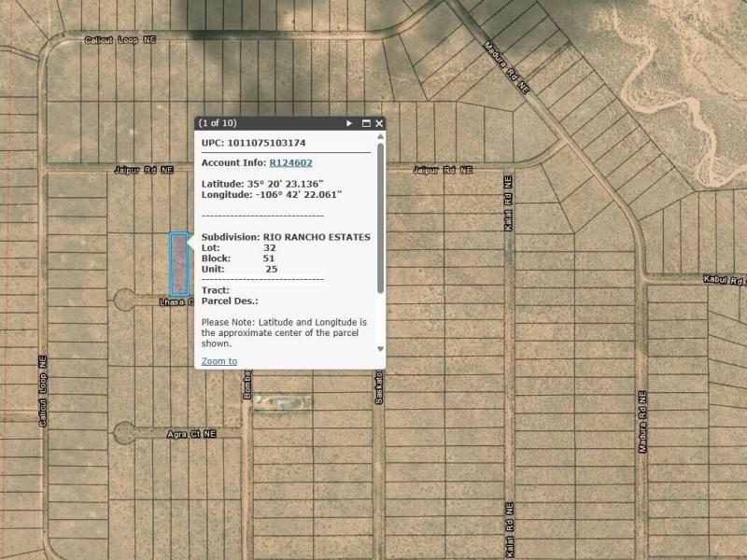Click the Agra Ct NE street label

coord(191,434)
